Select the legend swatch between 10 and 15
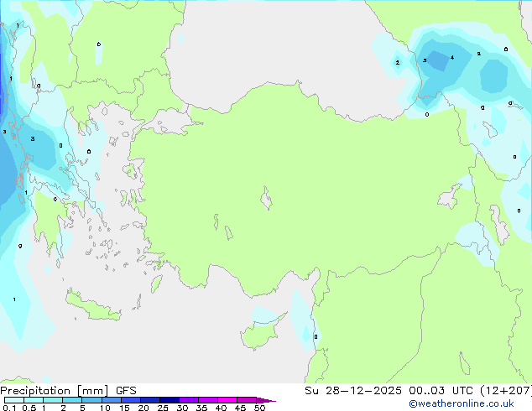 coord(111,400)
